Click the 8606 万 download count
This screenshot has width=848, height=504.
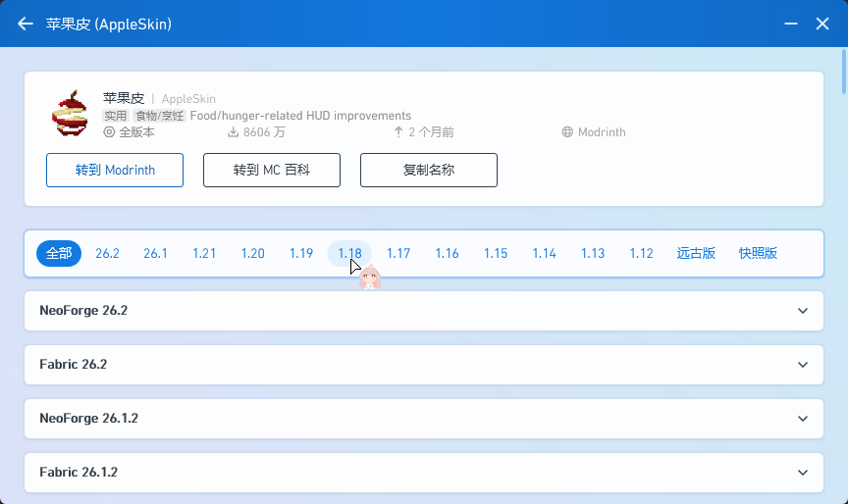coord(264,131)
